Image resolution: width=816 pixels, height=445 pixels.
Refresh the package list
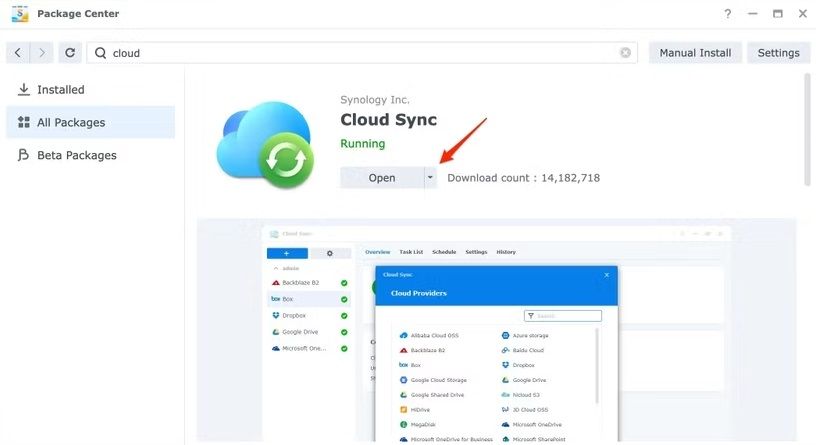pyautogui.click(x=70, y=53)
